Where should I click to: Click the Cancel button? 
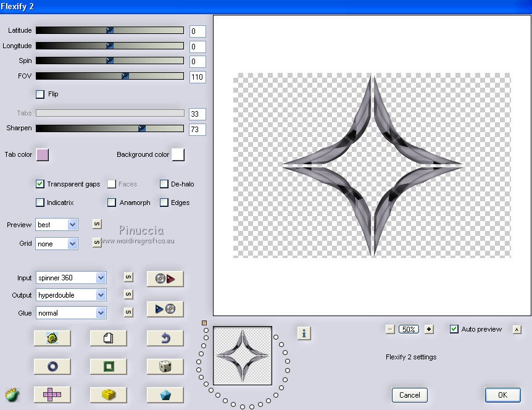click(410, 395)
